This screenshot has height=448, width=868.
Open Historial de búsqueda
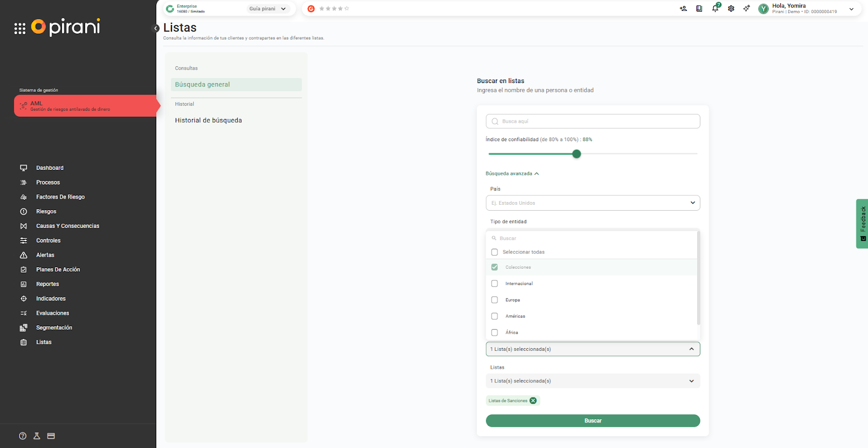click(208, 121)
